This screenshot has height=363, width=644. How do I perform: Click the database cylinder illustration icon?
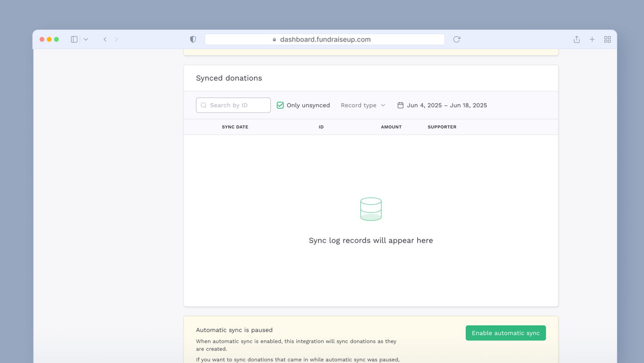point(371,209)
